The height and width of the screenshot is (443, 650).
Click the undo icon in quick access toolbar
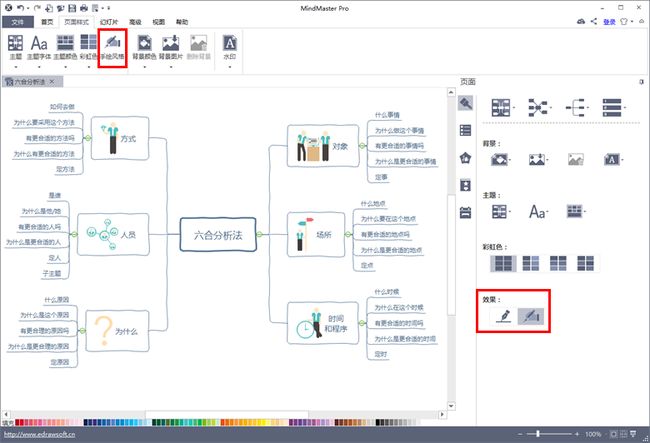(x=20, y=8)
